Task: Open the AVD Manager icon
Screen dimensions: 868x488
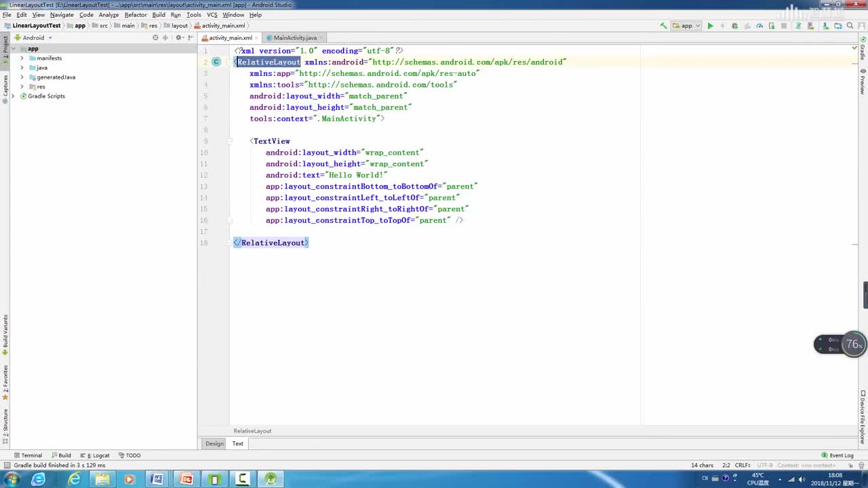Action: [810, 26]
